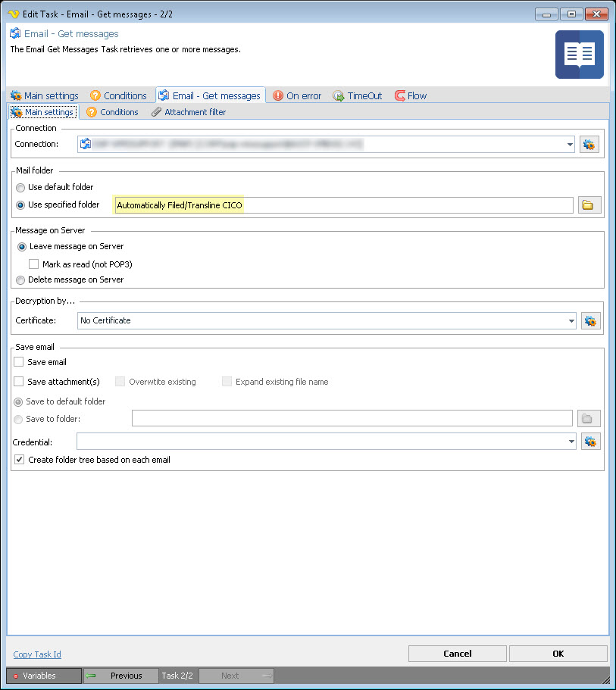616x690 pixels.
Task: Enable the Save email checkbox
Action: (19, 362)
